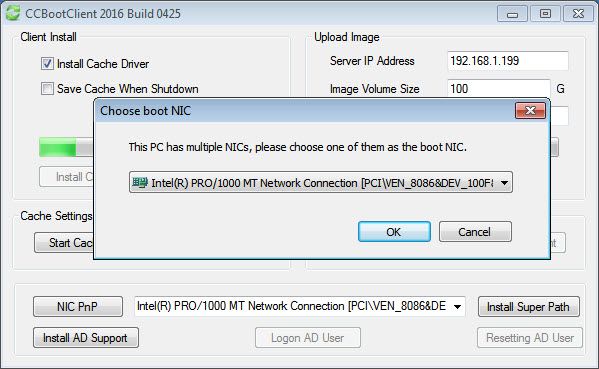Open the NIC PnP adapter dropdown arrow
This screenshot has height=369, width=599.
point(457,306)
